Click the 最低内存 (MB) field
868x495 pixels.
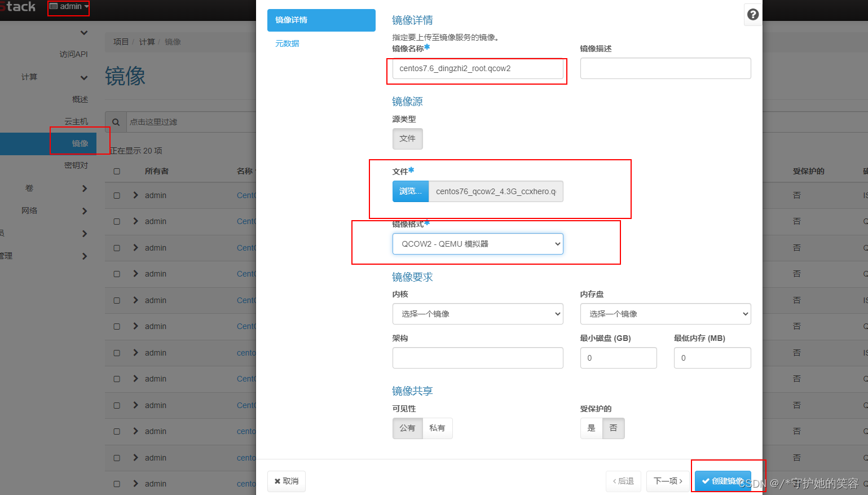[x=712, y=358]
